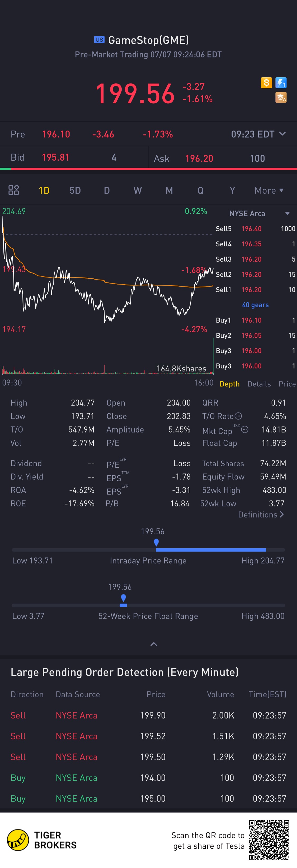Tap the Direction column header
This screenshot has height=868, width=297.
point(27,694)
